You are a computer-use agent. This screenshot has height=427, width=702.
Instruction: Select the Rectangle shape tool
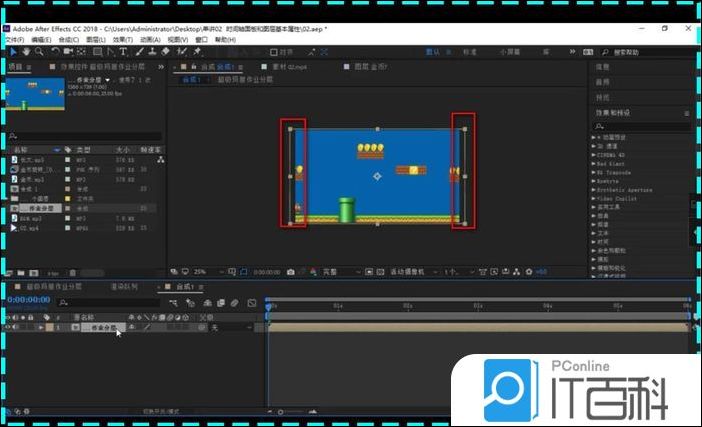97,51
